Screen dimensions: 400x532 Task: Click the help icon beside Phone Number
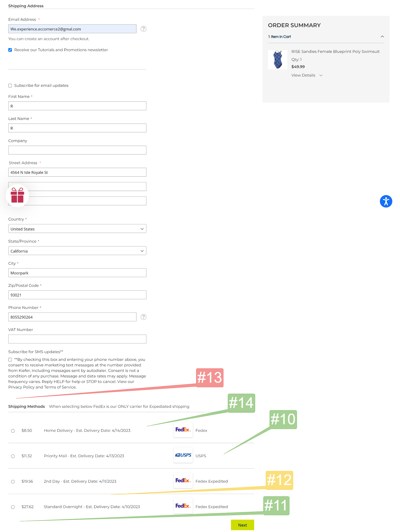click(x=143, y=317)
